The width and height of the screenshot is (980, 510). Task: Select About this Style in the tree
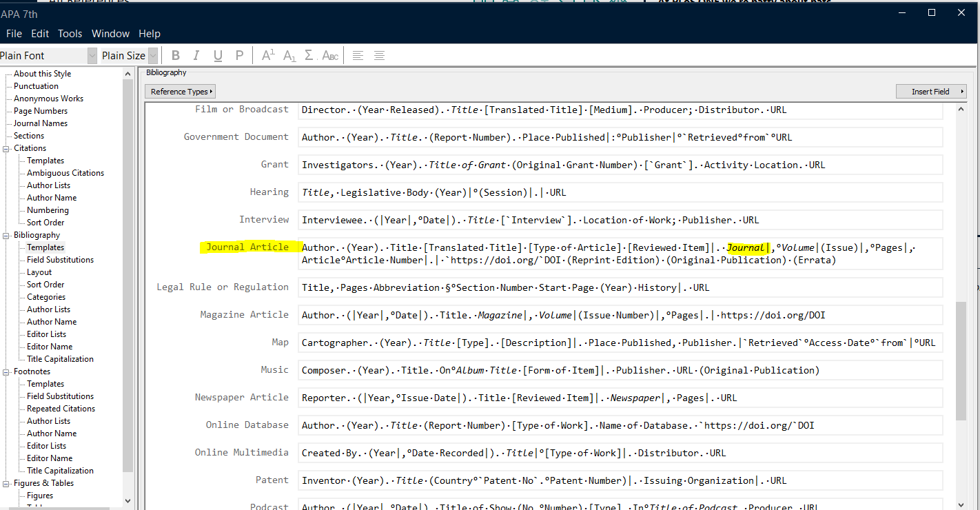point(43,74)
